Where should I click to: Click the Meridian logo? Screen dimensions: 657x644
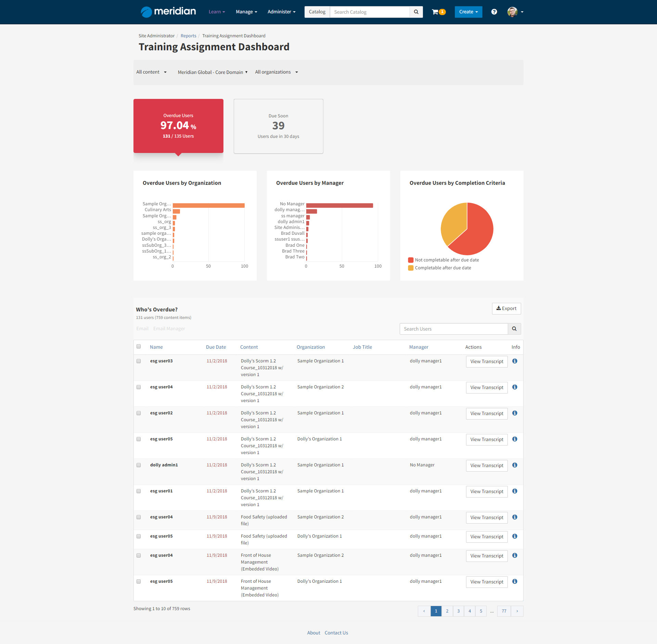point(168,12)
